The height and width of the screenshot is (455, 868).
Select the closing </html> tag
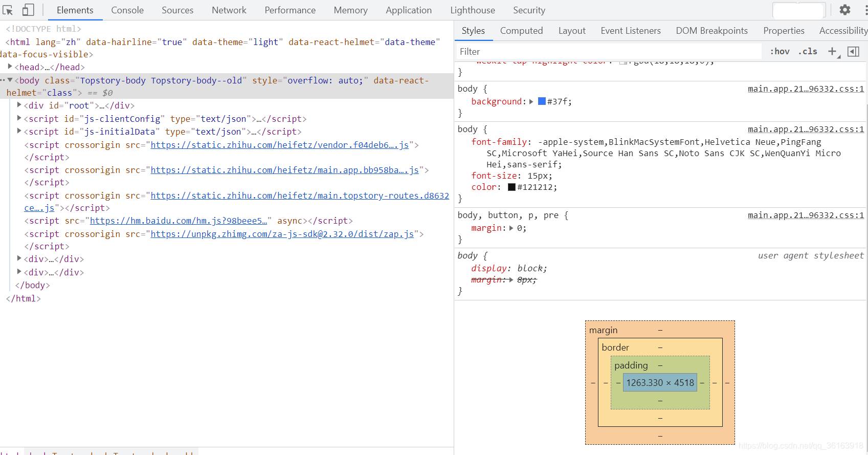tap(23, 298)
